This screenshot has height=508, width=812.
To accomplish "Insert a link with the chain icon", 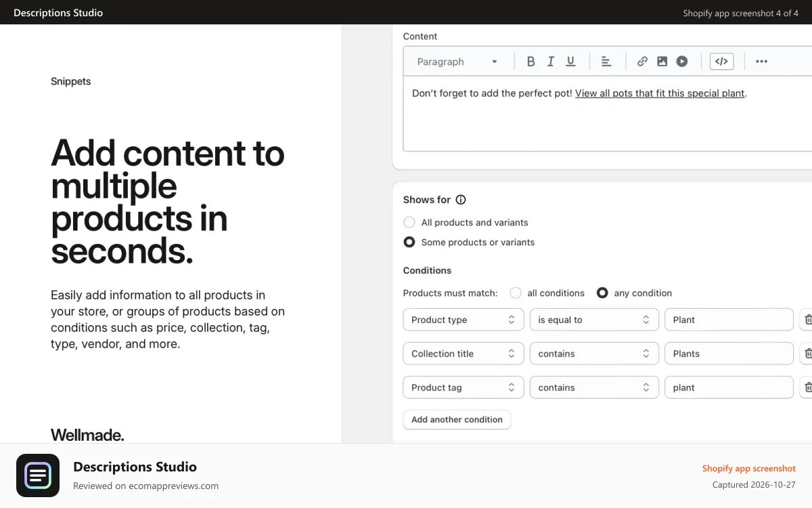I will [x=642, y=62].
